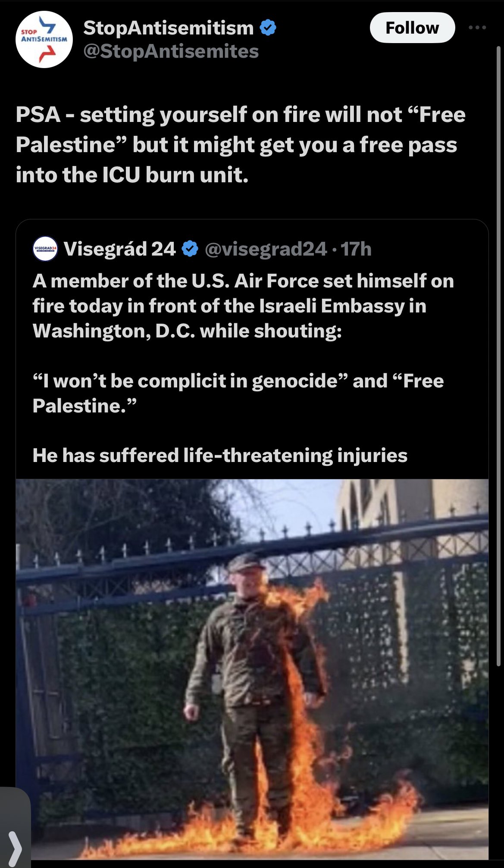
Task: Click the "ICU burn unit" line of the post
Action: (132, 175)
